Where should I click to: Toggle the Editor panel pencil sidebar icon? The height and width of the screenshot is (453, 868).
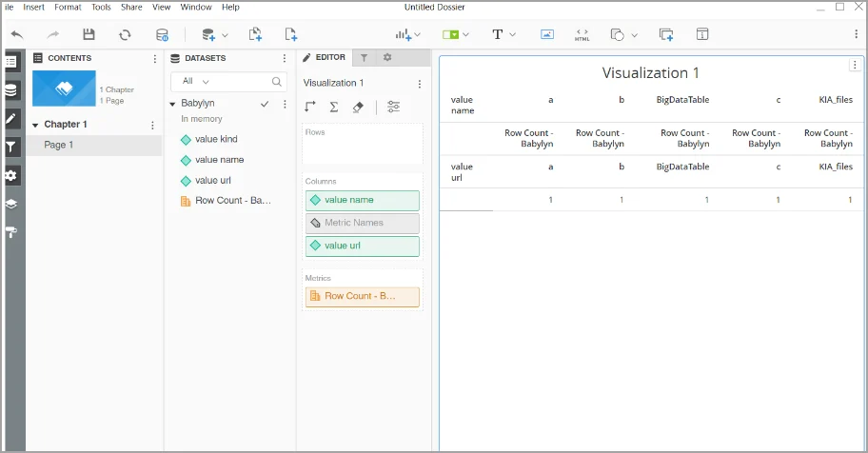11,119
